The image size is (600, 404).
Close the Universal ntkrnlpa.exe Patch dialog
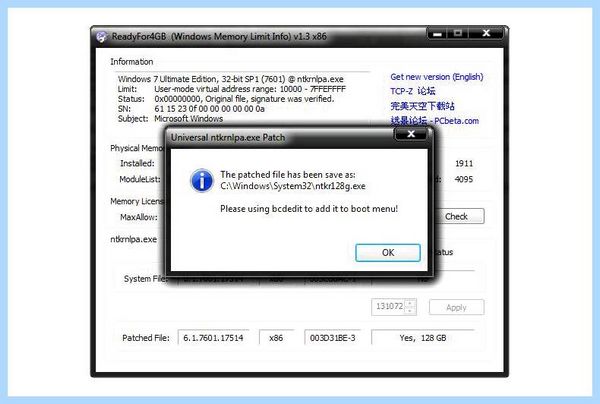[411, 134]
